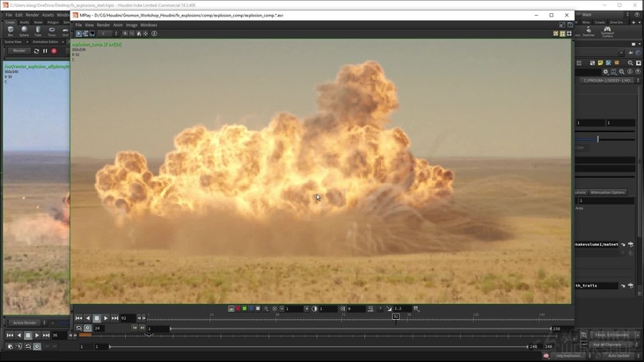Open the Anim menu in MPlay
This screenshot has height=362, width=644.
[x=118, y=25]
